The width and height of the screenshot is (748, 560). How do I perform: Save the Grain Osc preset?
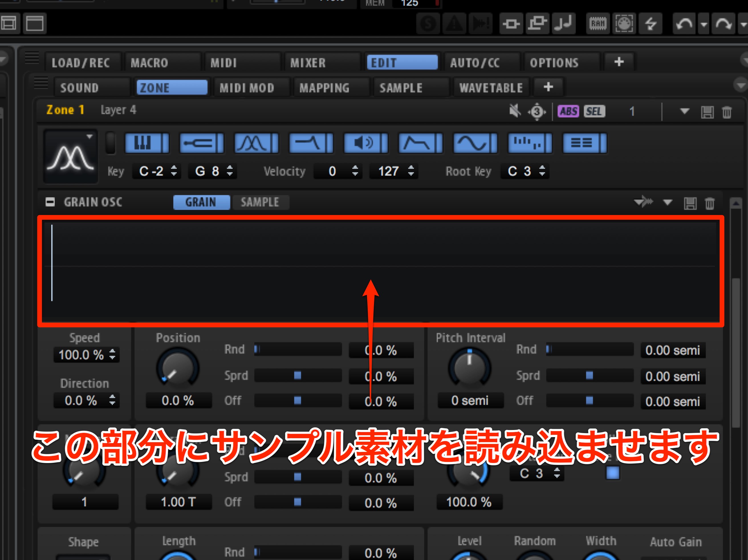[690, 203]
